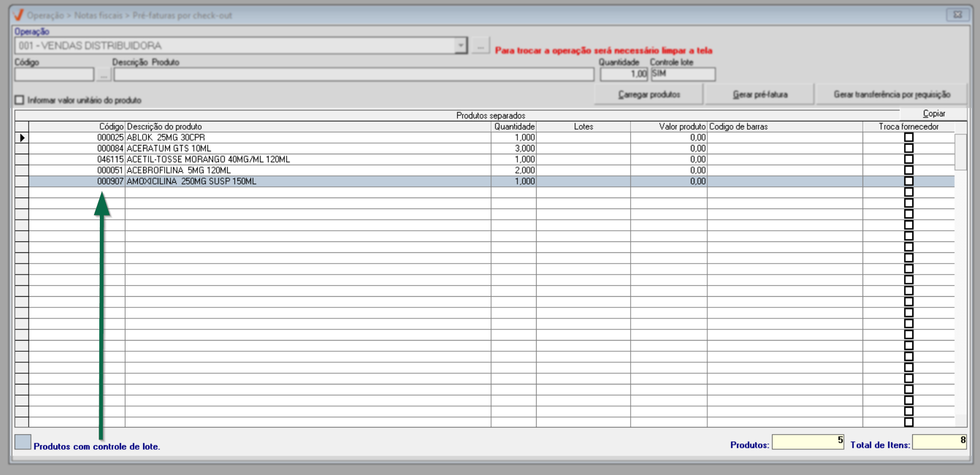Click the ellipsis button beside Operação dropdown

click(480, 46)
